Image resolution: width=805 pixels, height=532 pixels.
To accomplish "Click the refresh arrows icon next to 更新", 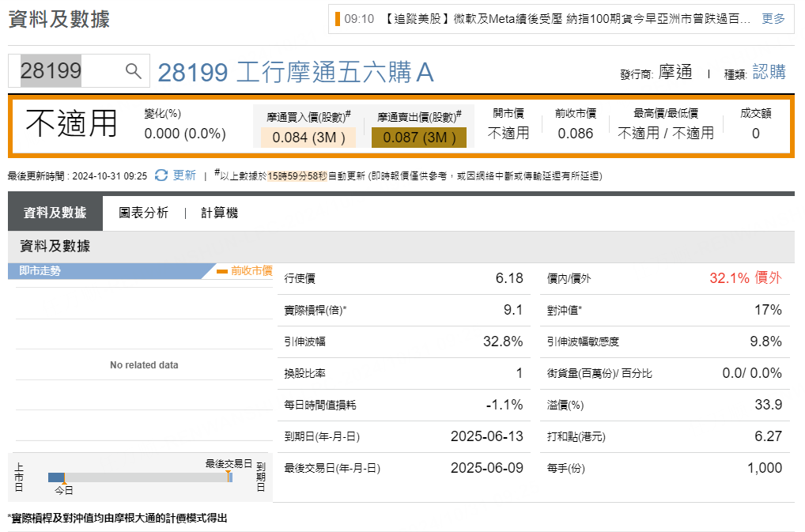I will 161,175.
